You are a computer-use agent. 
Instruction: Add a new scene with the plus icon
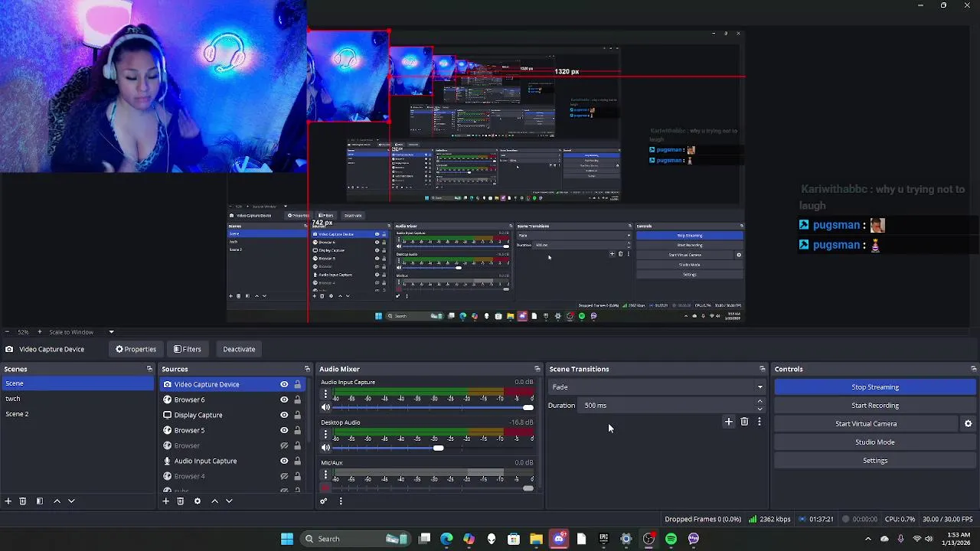tap(8, 501)
